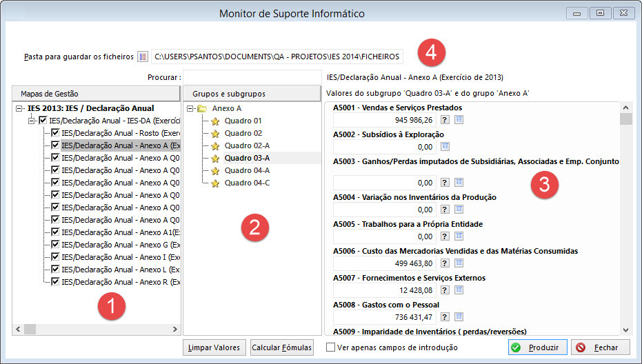Click help icon for A5005 Trabalhos

(x=445, y=236)
